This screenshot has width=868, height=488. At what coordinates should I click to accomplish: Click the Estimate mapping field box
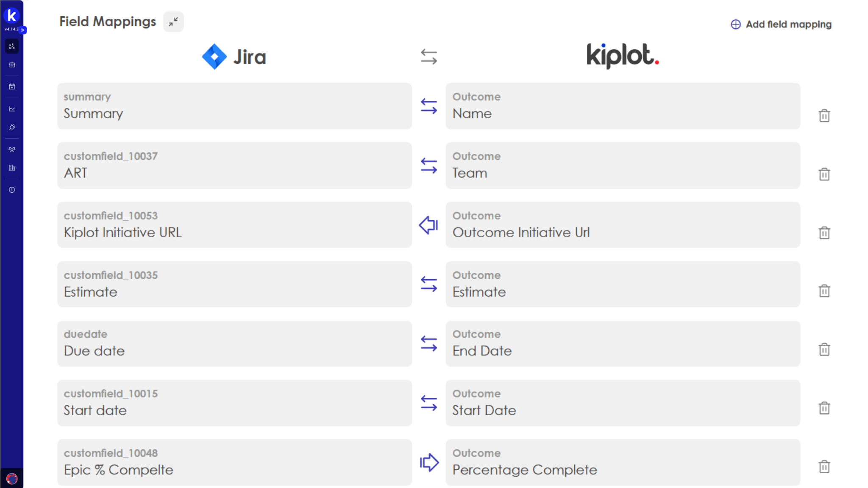tap(235, 284)
